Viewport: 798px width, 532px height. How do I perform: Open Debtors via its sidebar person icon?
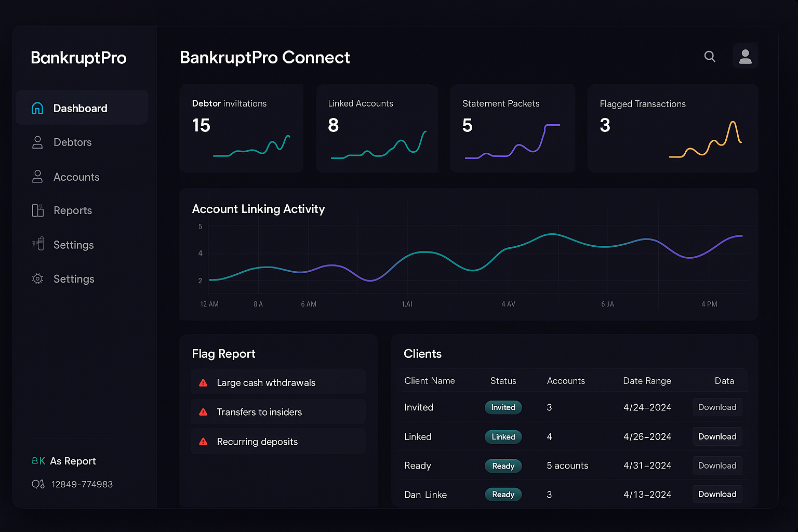(37, 142)
